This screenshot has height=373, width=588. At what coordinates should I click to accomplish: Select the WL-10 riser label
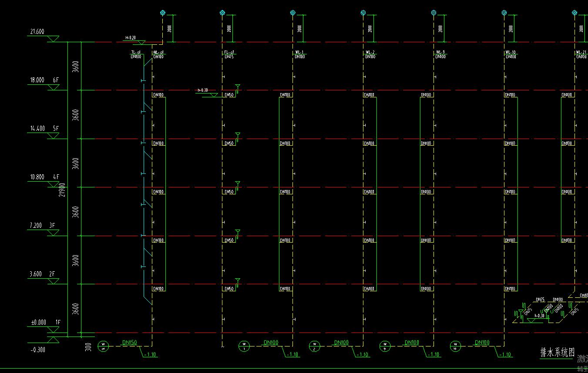click(511, 53)
